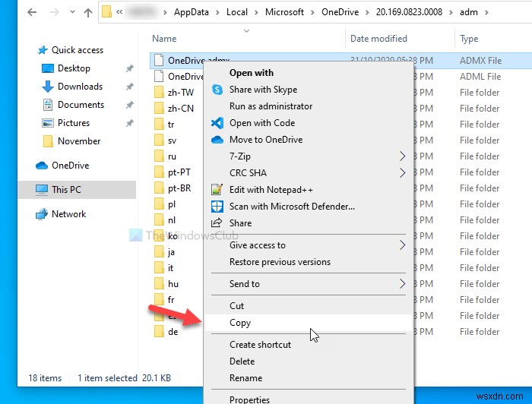Click the Notepad++ icon in context menu

click(x=217, y=190)
